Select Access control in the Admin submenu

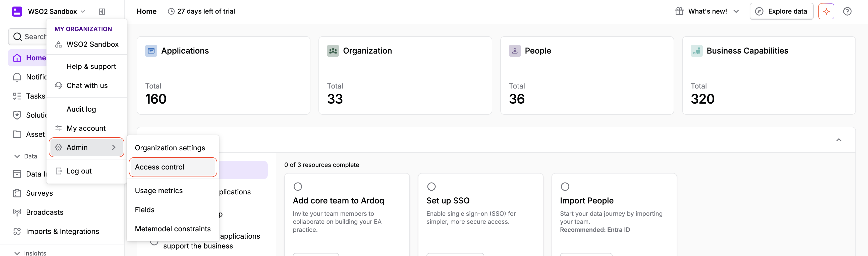pyautogui.click(x=173, y=167)
